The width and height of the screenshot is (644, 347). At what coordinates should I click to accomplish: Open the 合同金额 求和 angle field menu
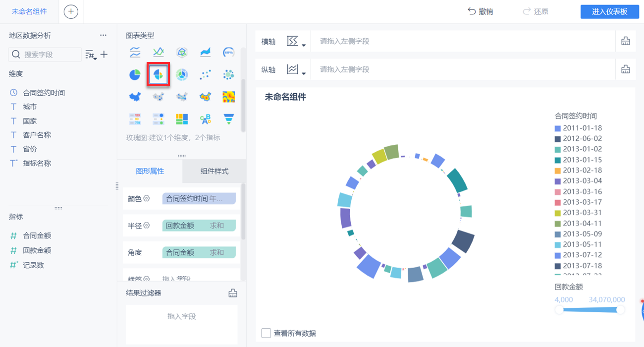[x=199, y=252]
